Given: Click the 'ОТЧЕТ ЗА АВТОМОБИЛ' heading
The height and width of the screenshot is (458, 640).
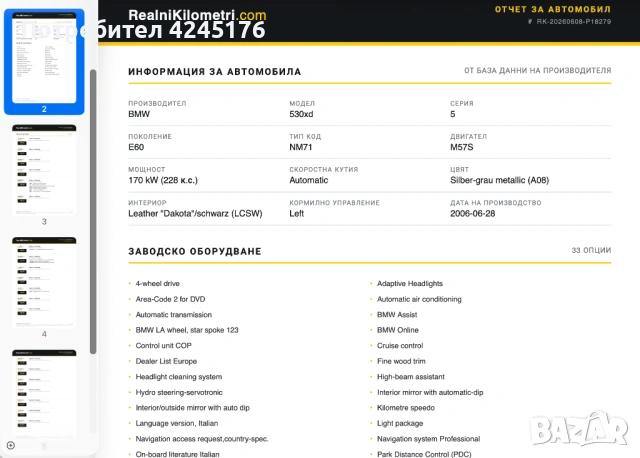Looking at the screenshot, I should click(x=553, y=9).
